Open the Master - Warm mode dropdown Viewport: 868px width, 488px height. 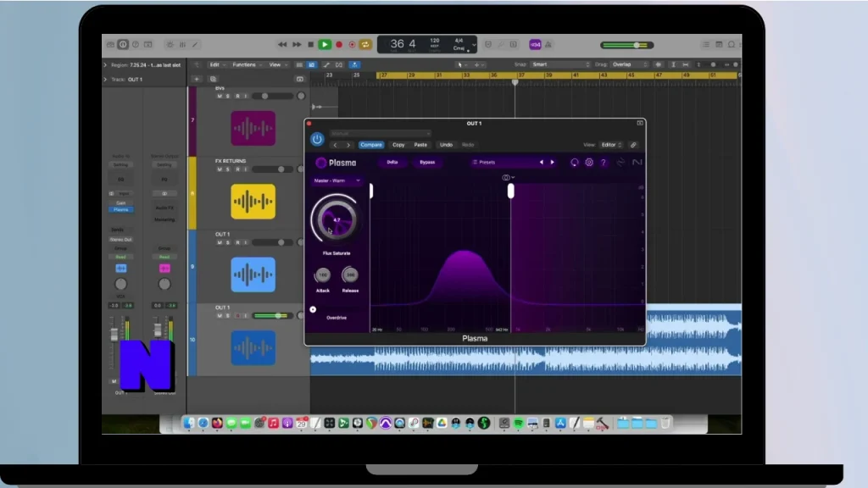[x=337, y=180]
